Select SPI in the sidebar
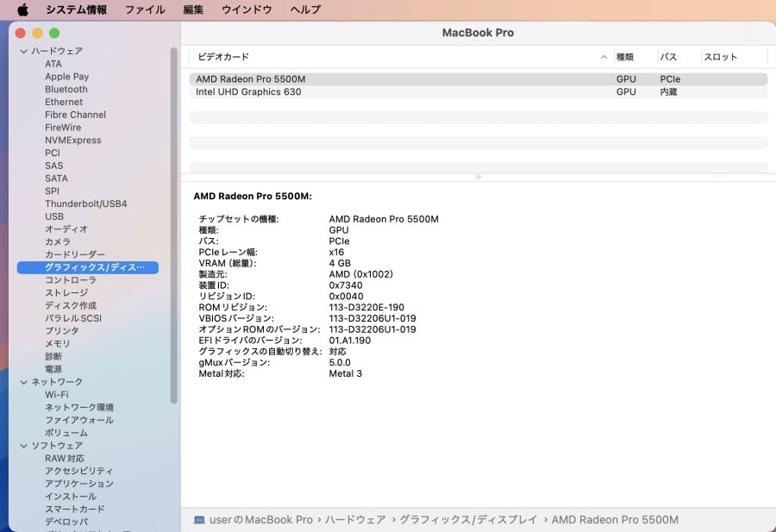The image size is (776, 532). 52,191
